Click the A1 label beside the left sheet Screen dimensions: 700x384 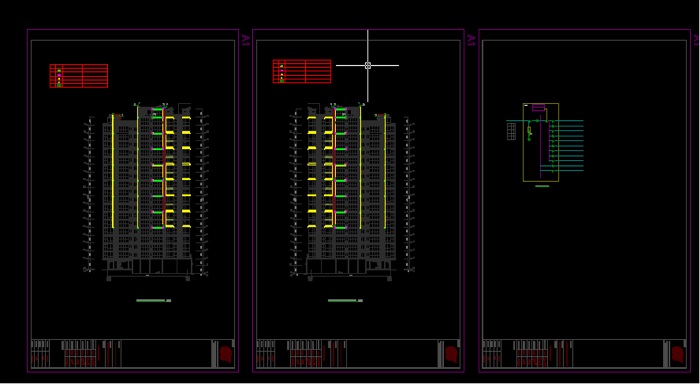tap(246, 40)
